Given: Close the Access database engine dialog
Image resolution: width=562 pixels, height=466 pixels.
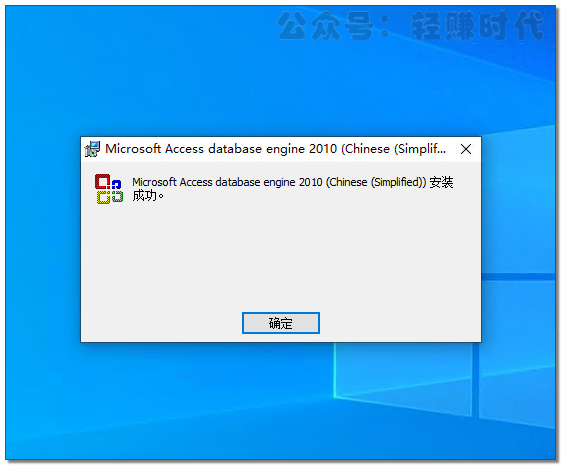Looking at the screenshot, I should 466,149.
